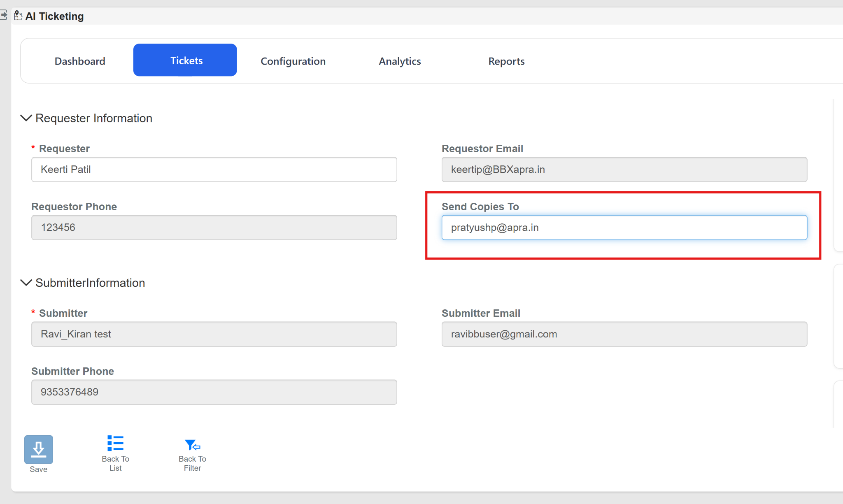The height and width of the screenshot is (504, 843).
Task: Click the Save download icon
Action: click(x=39, y=449)
